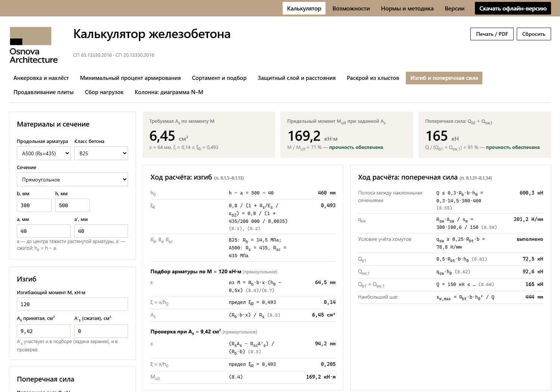
Task: Expand the Сечение type dropdown
Action: point(72,180)
